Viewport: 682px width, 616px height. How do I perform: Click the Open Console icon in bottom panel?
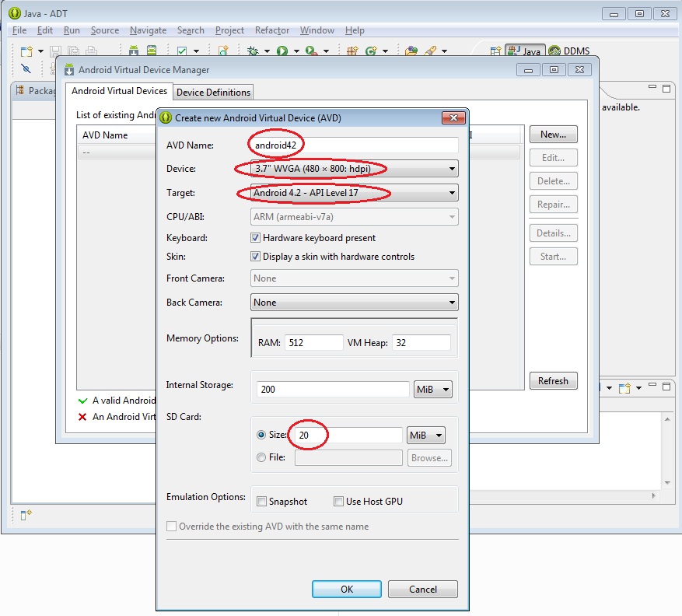point(624,387)
